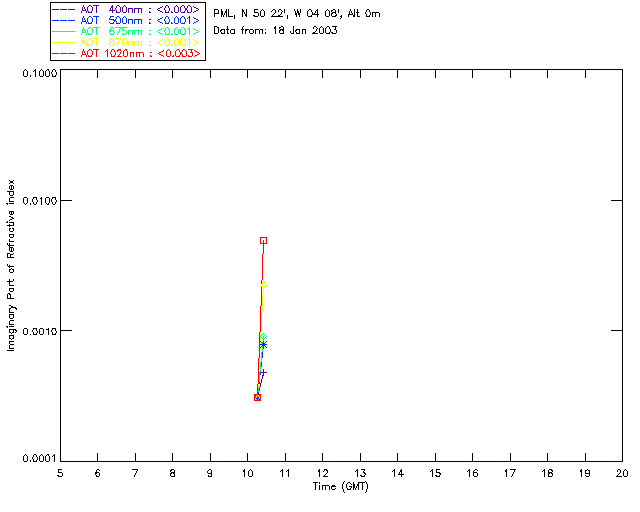This screenshot has width=640, height=512.
Task: Click the x-axis tick label 11
Action: point(285,473)
